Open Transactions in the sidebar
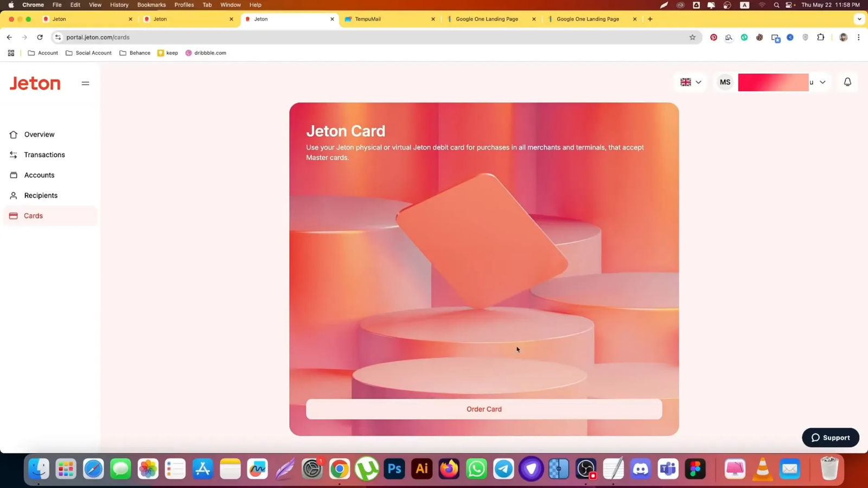Image resolution: width=868 pixels, height=488 pixels. tap(44, 155)
